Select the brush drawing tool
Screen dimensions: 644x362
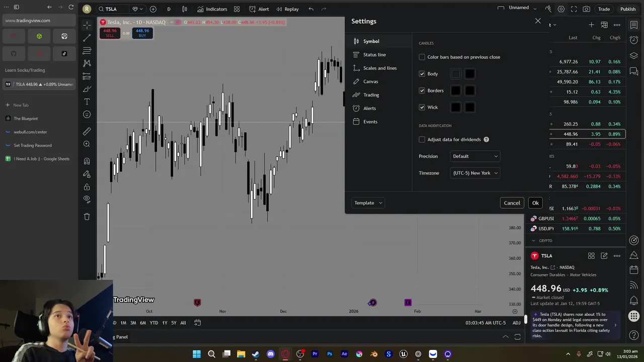[x=87, y=89]
